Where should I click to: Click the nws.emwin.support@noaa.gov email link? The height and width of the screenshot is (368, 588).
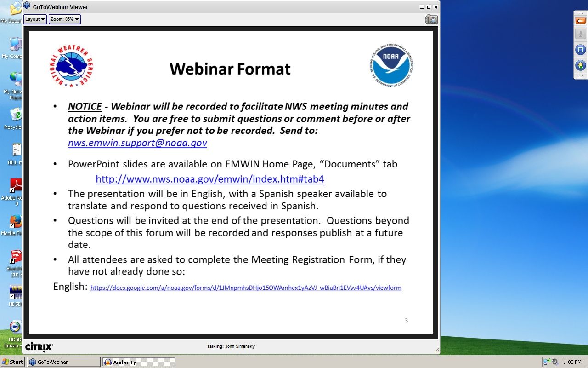[137, 143]
